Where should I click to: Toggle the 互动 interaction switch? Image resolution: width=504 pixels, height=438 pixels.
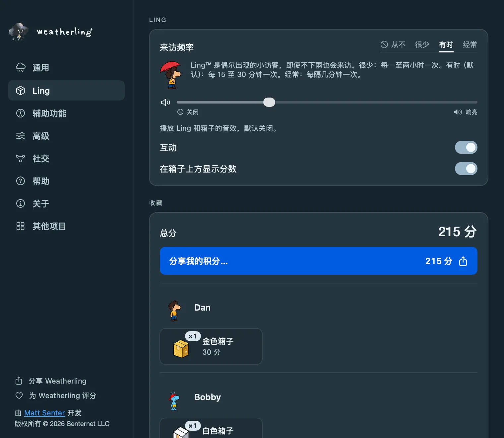[x=466, y=147]
